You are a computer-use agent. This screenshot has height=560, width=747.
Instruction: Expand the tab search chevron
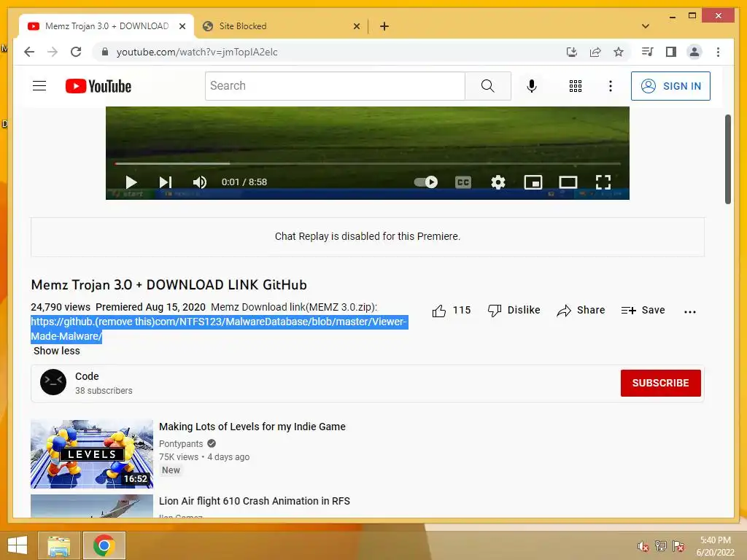click(x=646, y=26)
